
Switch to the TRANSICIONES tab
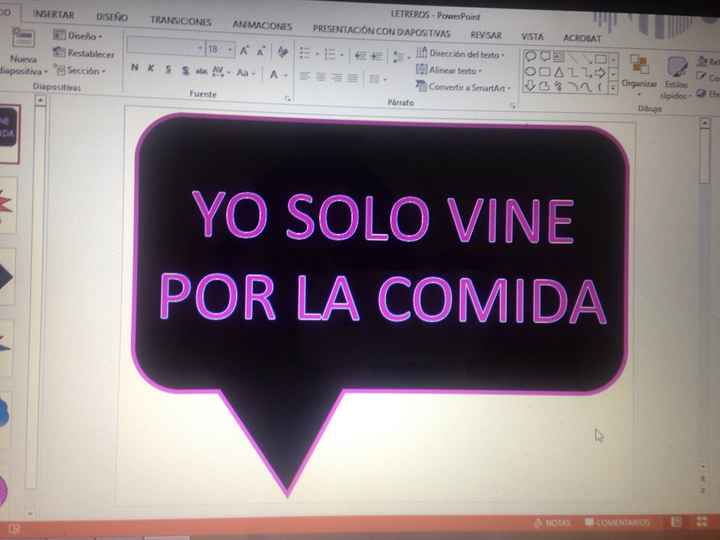coord(181,21)
